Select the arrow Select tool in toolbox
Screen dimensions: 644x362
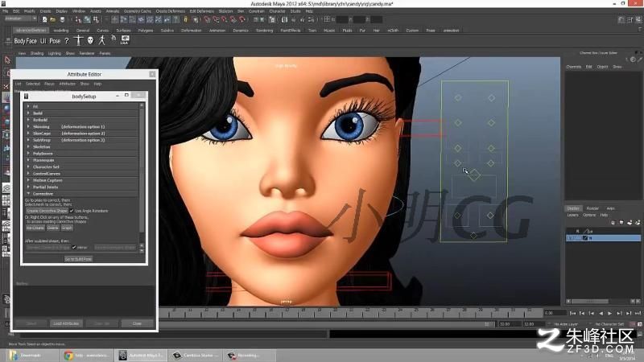(7, 60)
